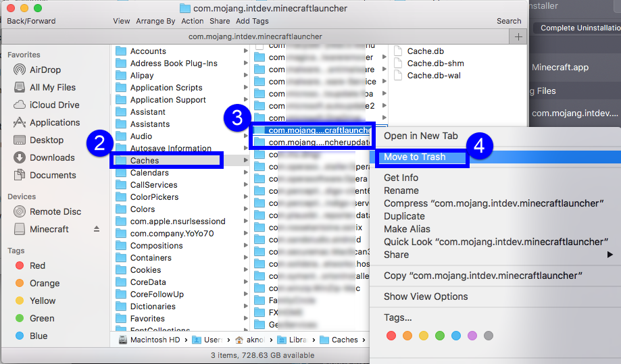Expand the Caches folder arrow
This screenshot has height=364, width=621.
point(245,161)
